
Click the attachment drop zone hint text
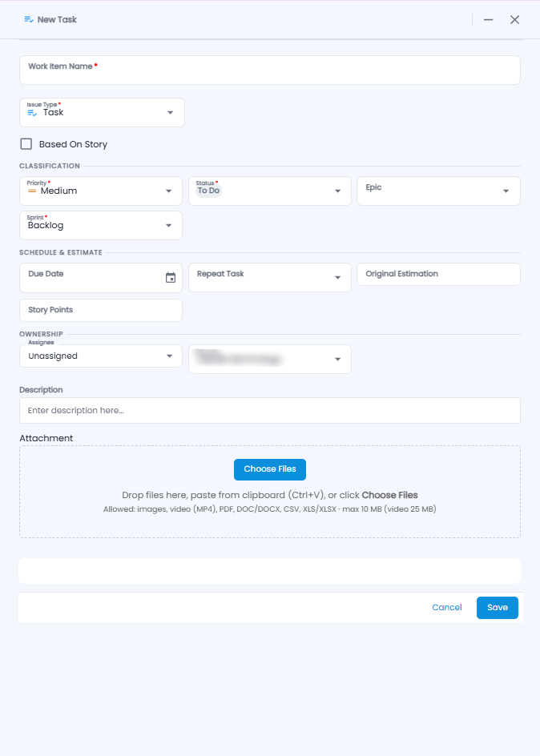tap(270, 495)
